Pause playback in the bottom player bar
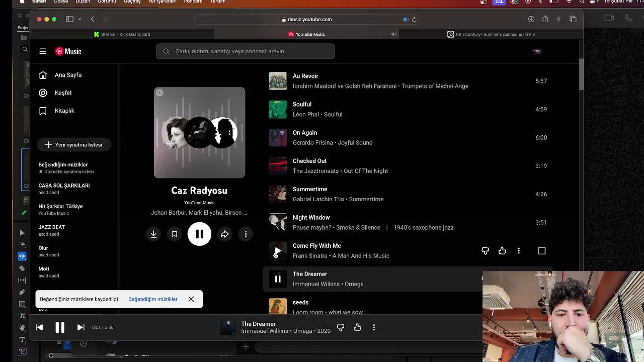Viewport: 644px width, 362px height. click(60, 327)
